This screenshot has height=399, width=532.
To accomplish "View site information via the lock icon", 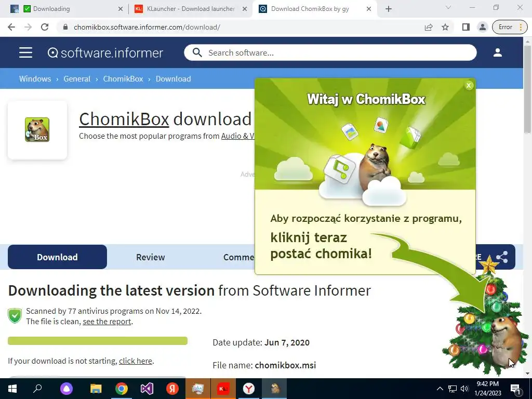I will click(65, 27).
